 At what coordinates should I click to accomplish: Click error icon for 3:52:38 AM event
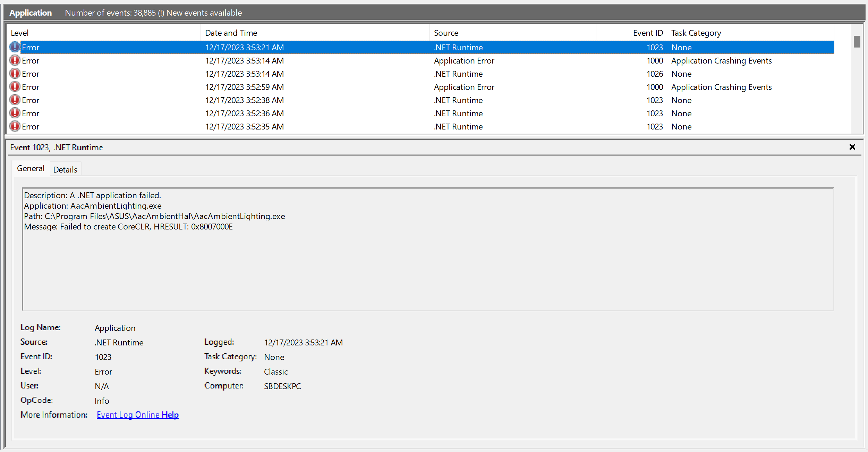15,100
